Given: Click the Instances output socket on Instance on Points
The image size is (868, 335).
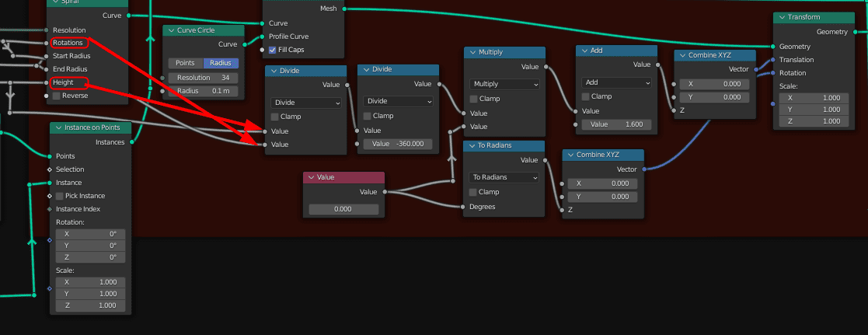Looking at the screenshot, I should pyautogui.click(x=132, y=142).
